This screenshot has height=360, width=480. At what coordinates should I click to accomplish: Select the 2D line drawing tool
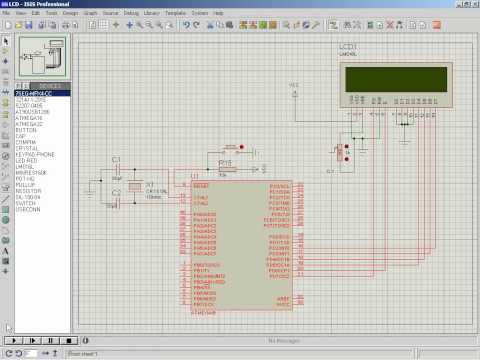tap(5, 199)
